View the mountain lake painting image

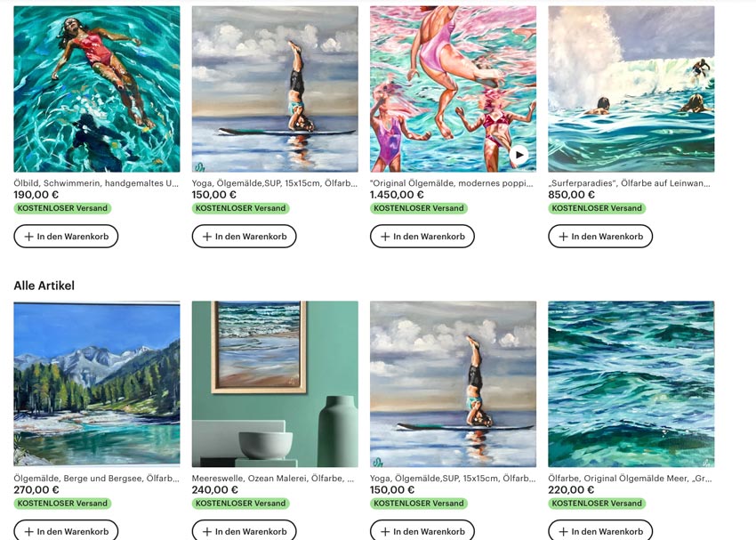96,383
